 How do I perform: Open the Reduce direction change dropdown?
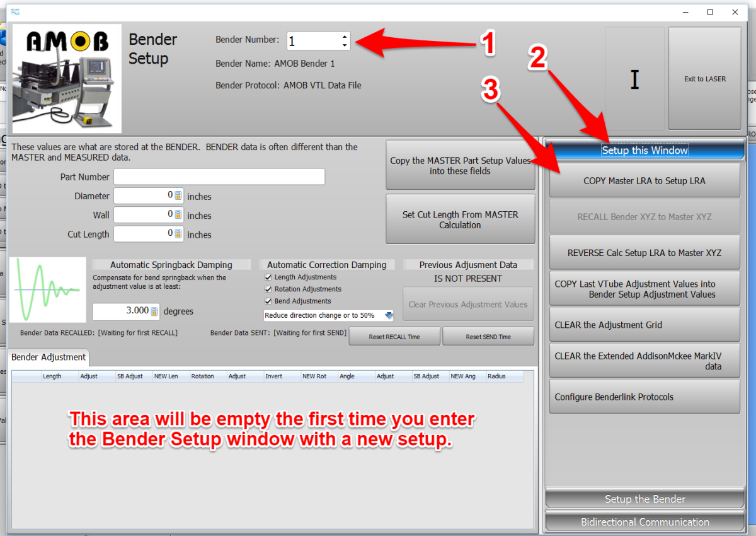[389, 315]
